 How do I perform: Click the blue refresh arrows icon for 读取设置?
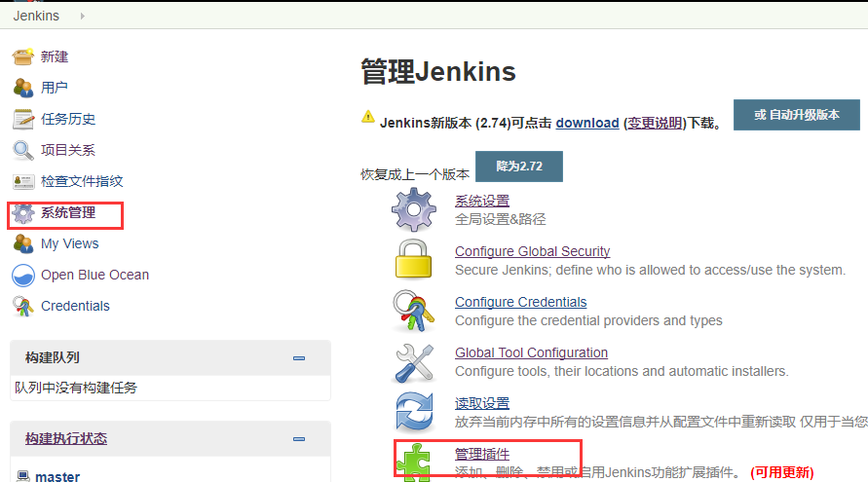tap(414, 412)
